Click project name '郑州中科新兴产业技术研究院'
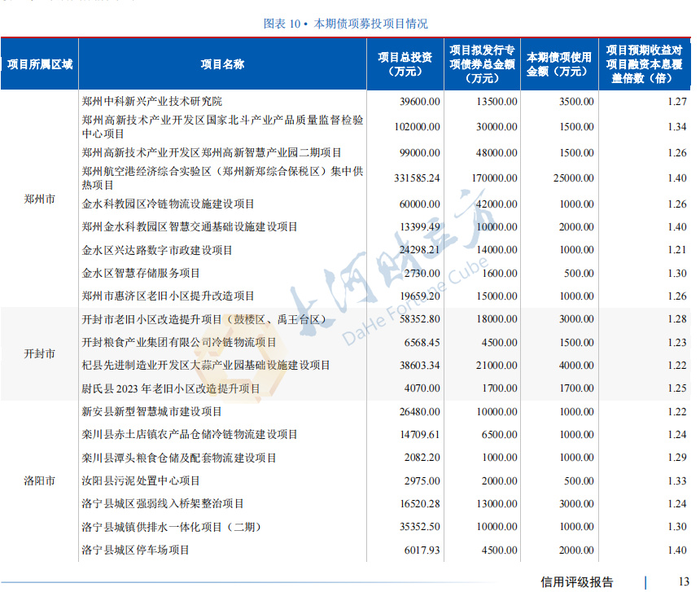Viewport: 700px width, 592px height. 152,102
